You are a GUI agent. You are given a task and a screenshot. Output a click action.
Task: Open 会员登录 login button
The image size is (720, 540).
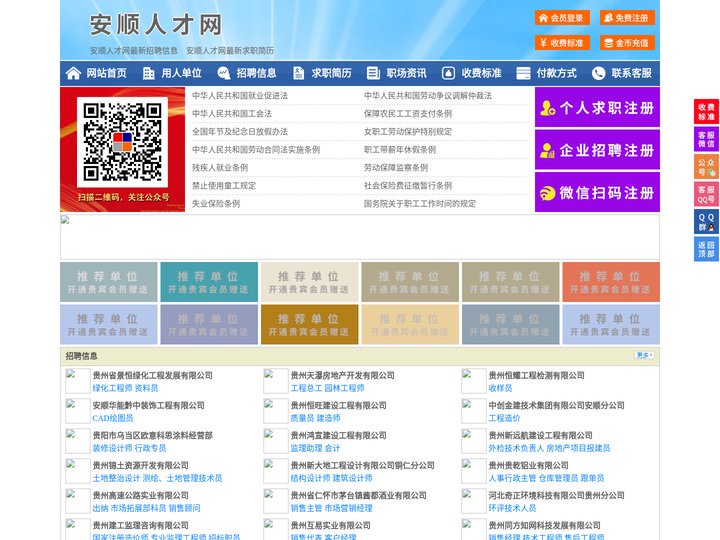pos(562,18)
